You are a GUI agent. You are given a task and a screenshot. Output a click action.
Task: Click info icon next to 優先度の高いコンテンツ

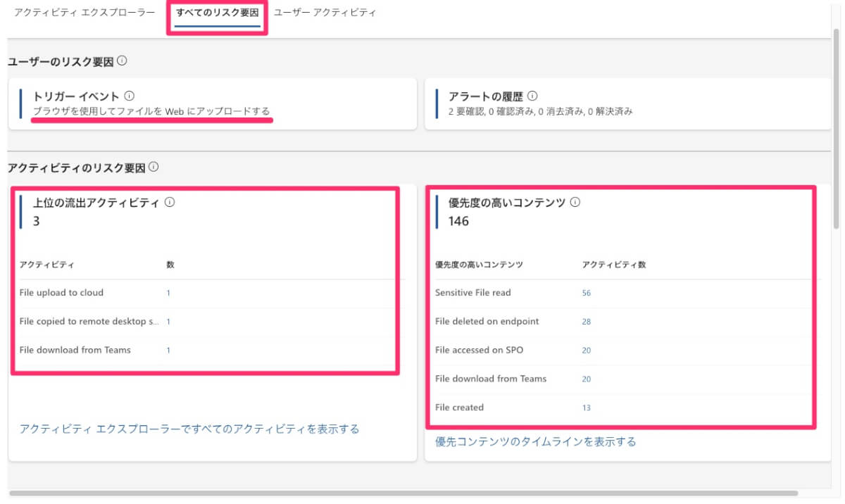click(575, 203)
